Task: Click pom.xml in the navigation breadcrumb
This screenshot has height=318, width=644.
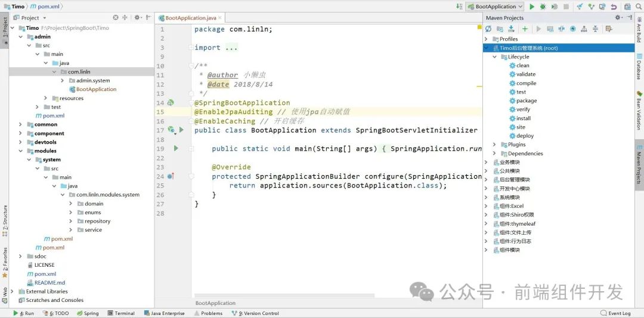Action: 45,7
